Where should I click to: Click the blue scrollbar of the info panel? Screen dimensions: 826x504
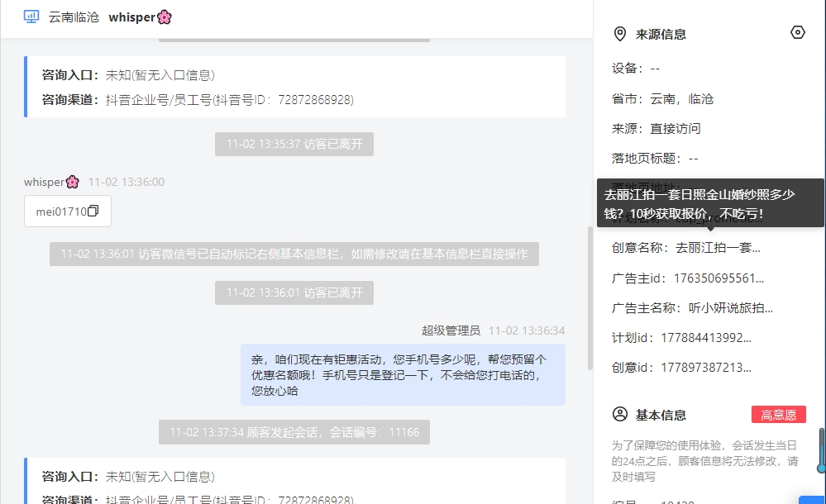[x=821, y=449]
